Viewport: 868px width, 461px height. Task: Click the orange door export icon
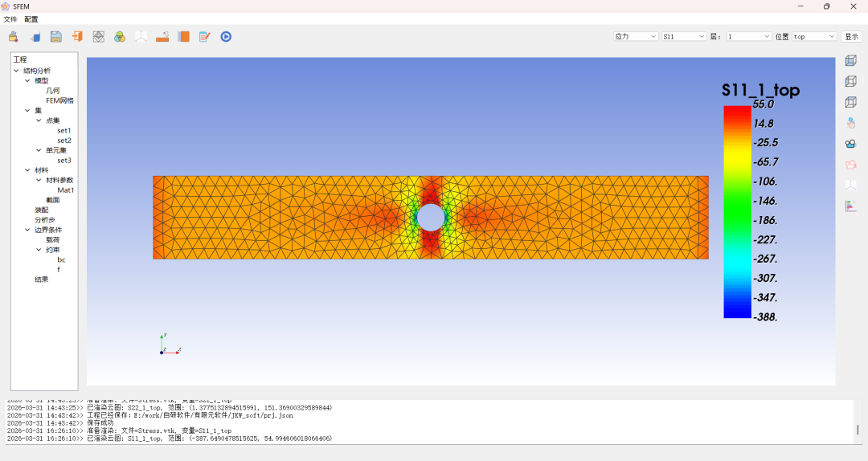pos(77,36)
